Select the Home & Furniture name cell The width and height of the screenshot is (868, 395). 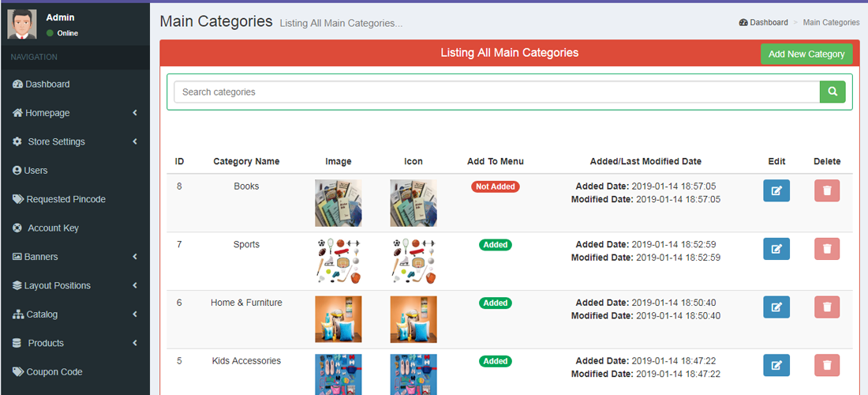246,303
